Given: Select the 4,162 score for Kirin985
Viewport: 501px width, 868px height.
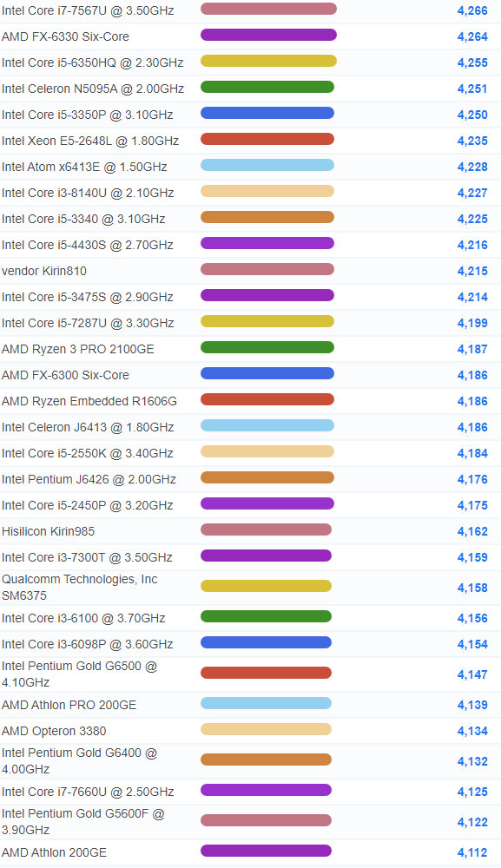Looking at the screenshot, I should pos(472,531).
